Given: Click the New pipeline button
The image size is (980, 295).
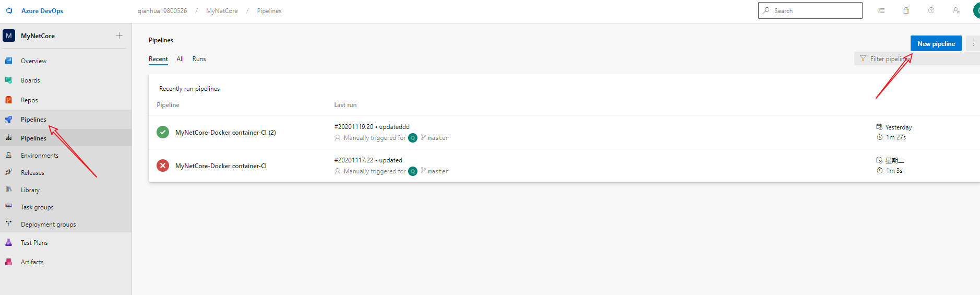Looking at the screenshot, I should (936, 43).
